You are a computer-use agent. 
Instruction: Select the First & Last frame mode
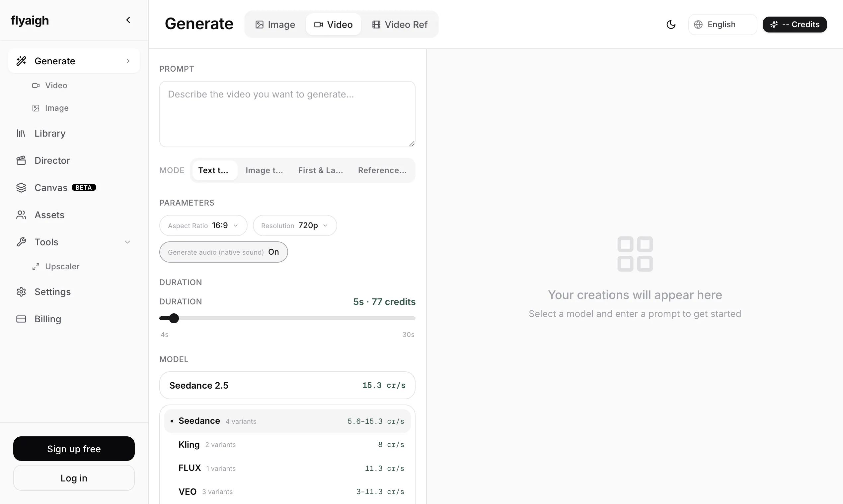320,170
